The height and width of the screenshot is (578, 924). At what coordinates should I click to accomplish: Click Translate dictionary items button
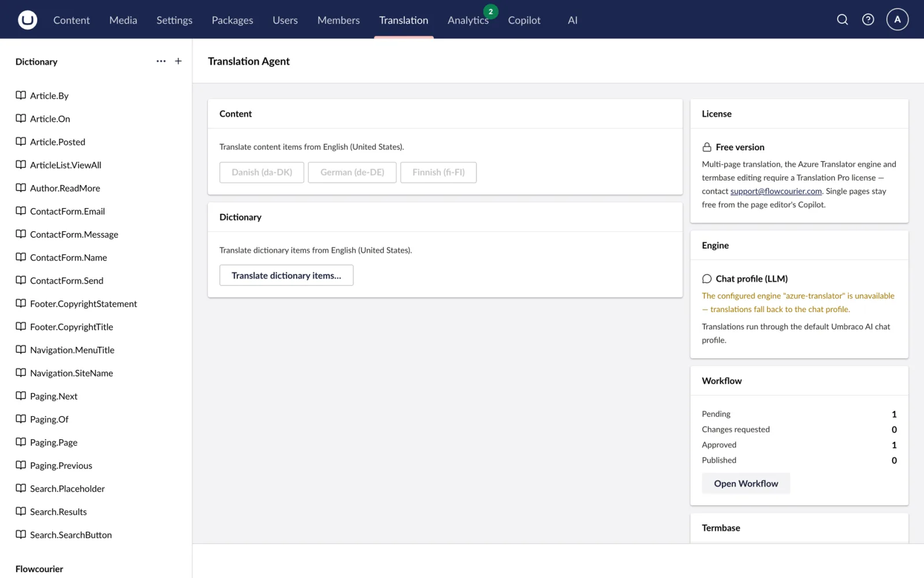tap(286, 276)
